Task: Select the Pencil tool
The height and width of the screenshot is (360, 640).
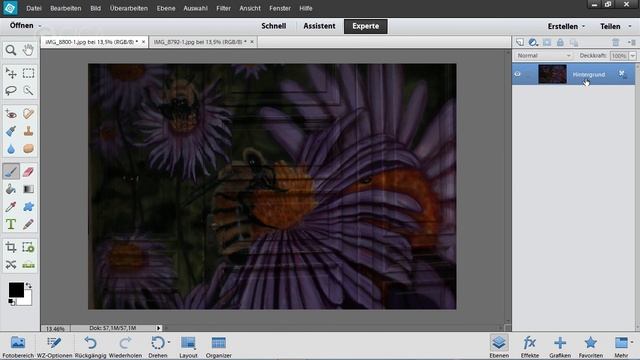Action: coord(28,224)
